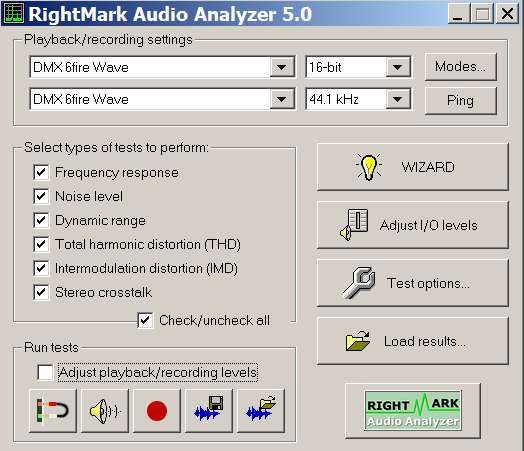This screenshot has height=451, width=524.
Task: Click the RightMark Audio Analyzer logo button
Action: tap(413, 411)
